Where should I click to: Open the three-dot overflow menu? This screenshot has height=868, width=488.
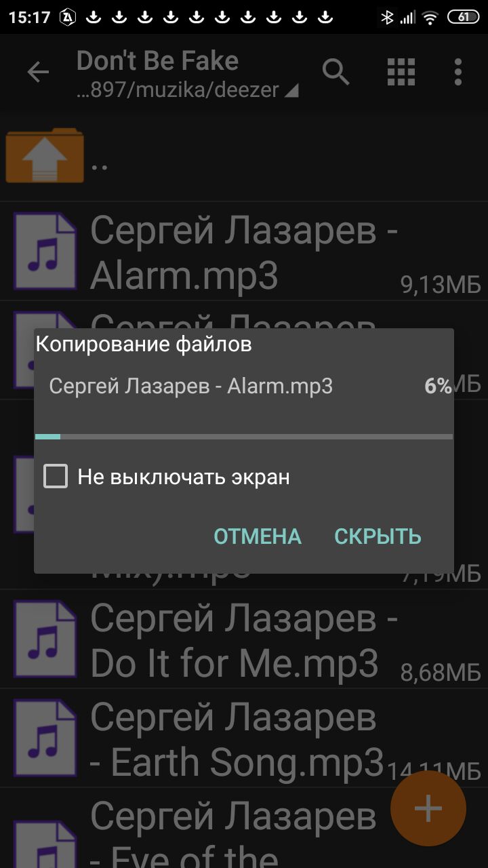pyautogui.click(x=458, y=72)
